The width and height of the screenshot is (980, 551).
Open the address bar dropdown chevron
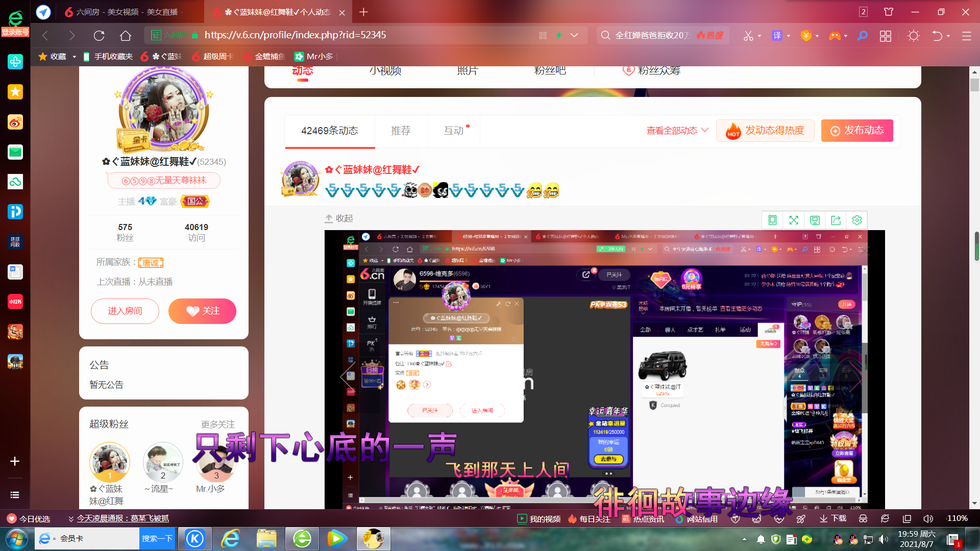574,35
